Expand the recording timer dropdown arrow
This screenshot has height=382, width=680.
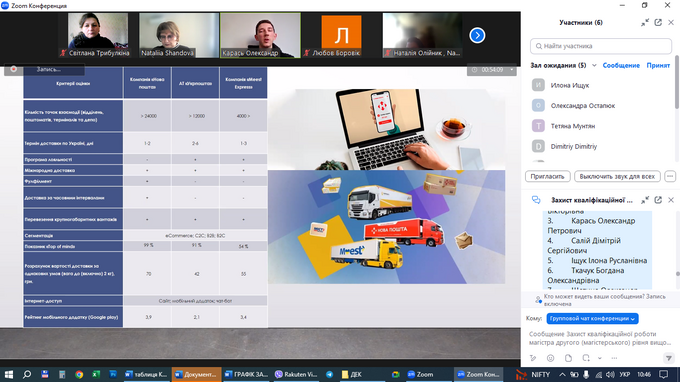click(x=511, y=70)
